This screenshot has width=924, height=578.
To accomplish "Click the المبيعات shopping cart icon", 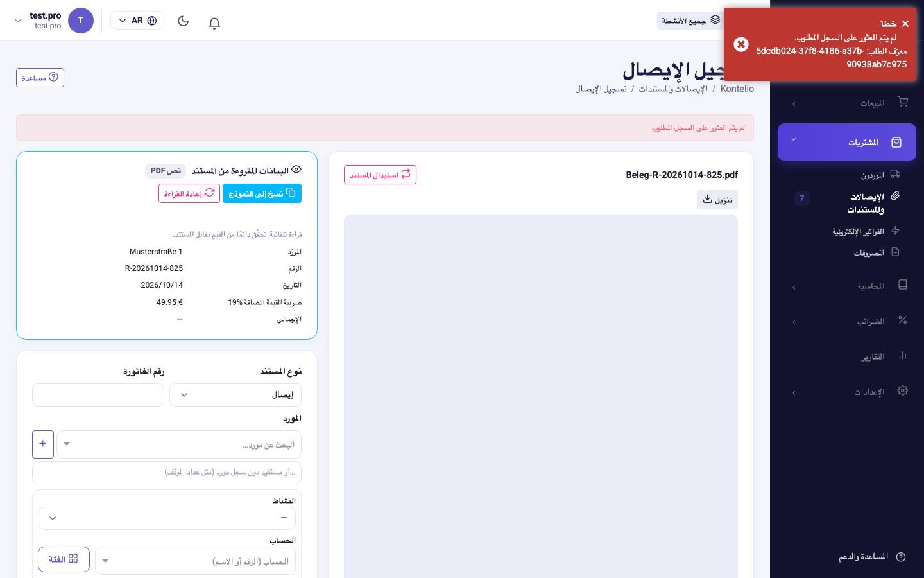I will point(903,101).
